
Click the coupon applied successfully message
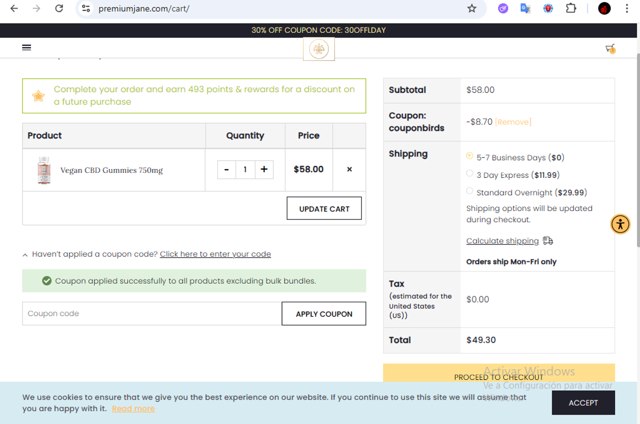click(194, 281)
